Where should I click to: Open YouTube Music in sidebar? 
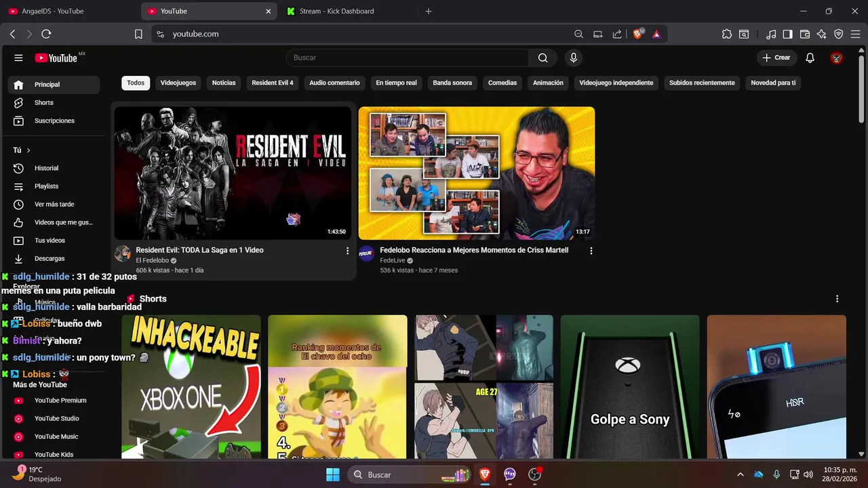coord(54,437)
